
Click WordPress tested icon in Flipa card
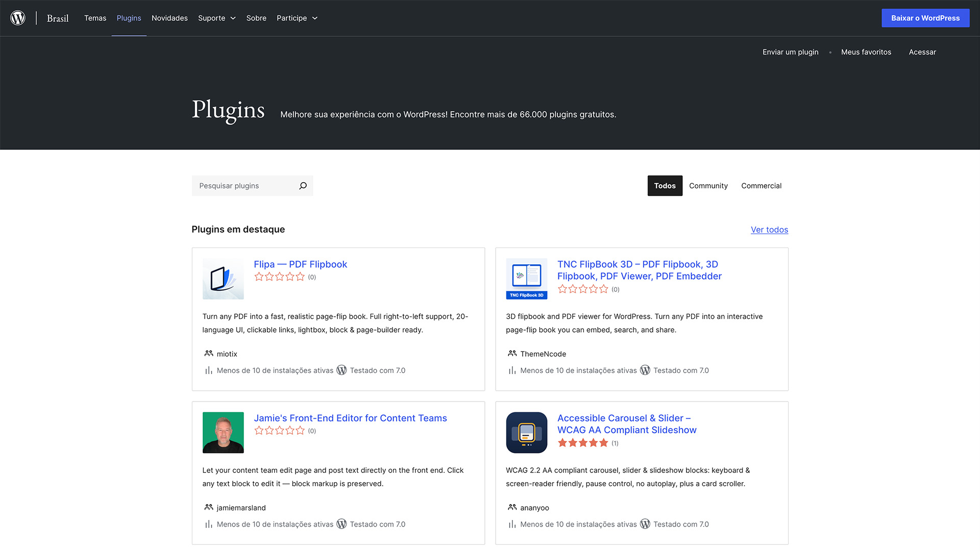pos(341,370)
